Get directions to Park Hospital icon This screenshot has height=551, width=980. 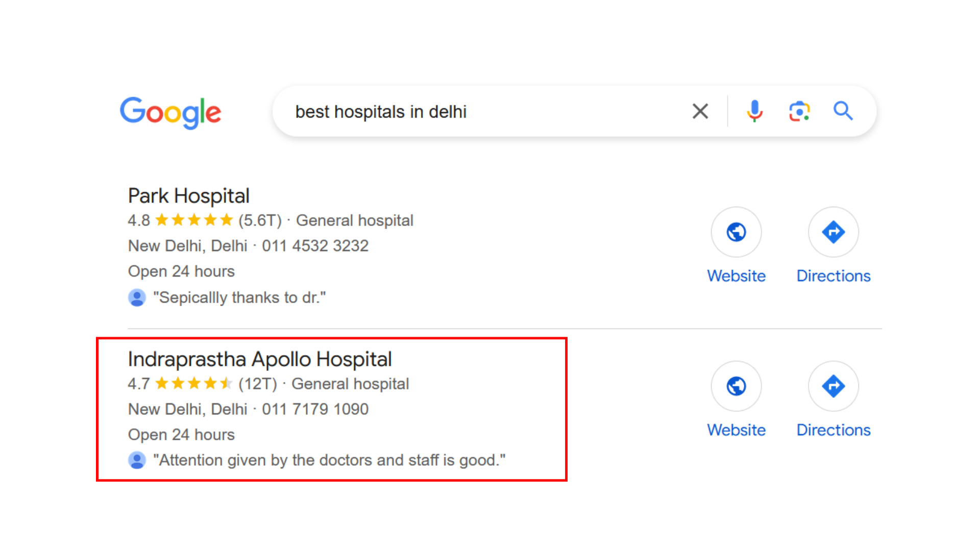[x=834, y=232]
